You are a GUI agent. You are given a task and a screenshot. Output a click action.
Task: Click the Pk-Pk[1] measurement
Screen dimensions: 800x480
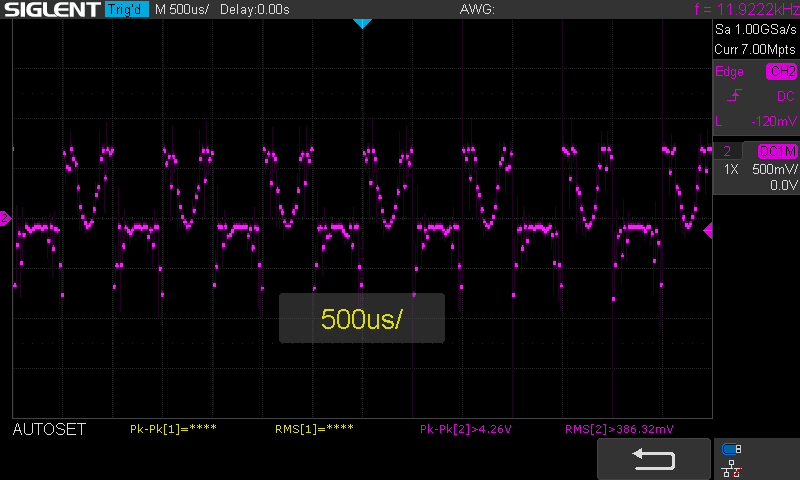[173, 429]
